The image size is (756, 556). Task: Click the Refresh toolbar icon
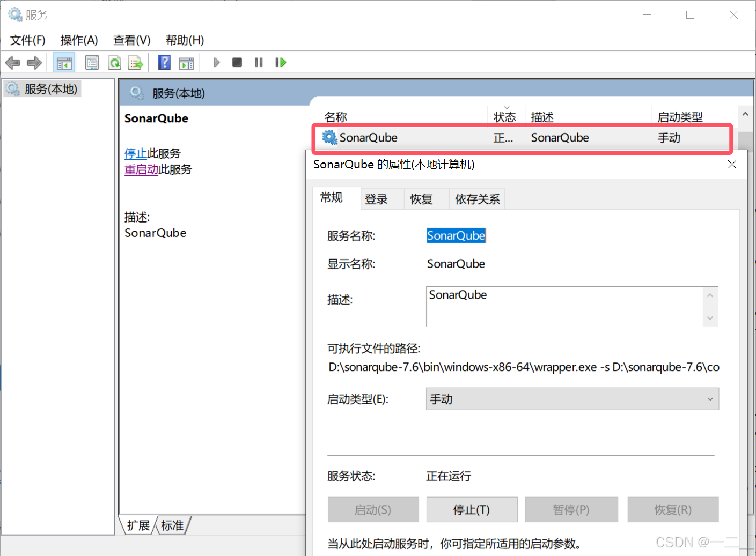[x=114, y=63]
